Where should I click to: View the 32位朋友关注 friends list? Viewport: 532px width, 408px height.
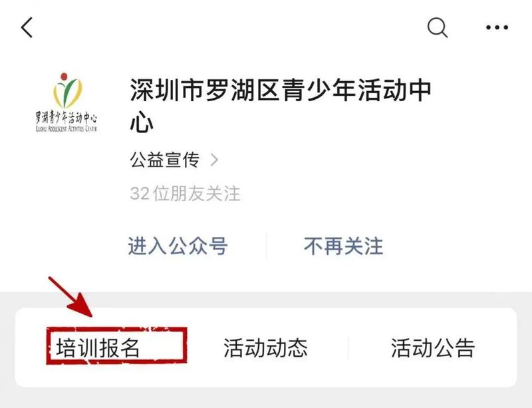pos(186,193)
